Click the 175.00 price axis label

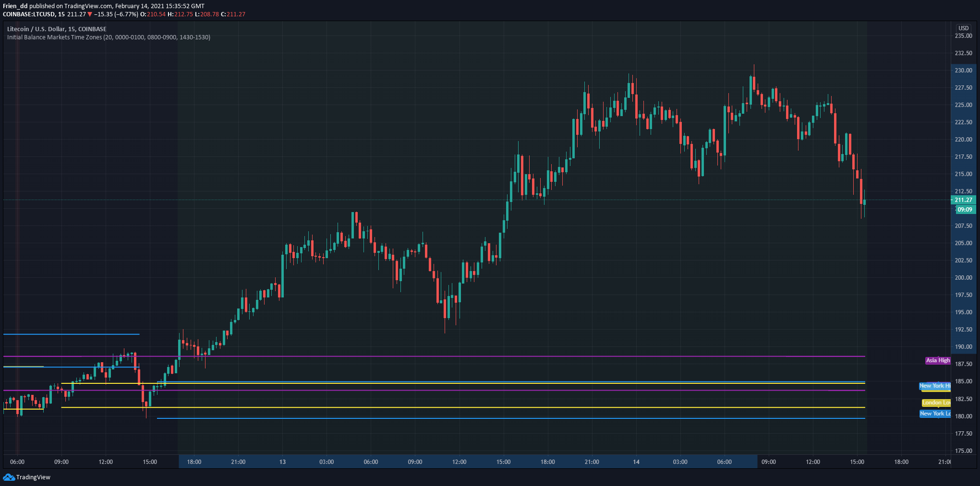pyautogui.click(x=964, y=451)
